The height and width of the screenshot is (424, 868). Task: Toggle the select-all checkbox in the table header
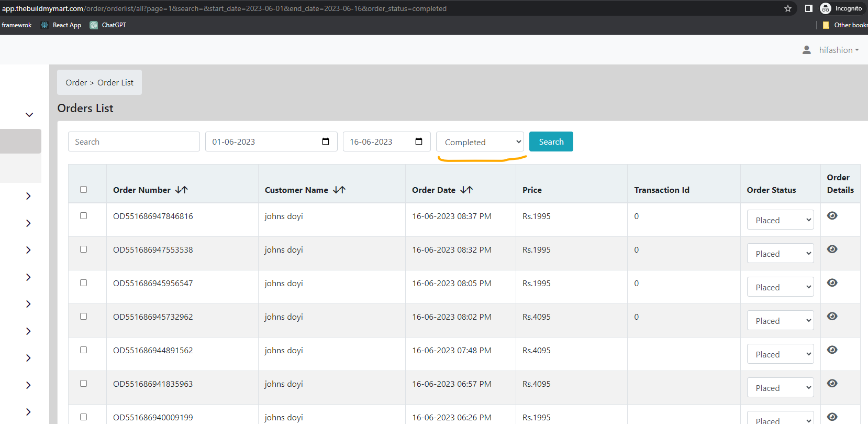click(x=84, y=190)
